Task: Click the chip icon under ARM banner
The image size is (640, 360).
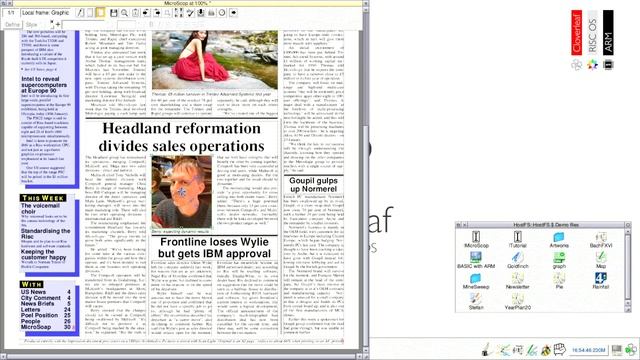Action: point(608,64)
